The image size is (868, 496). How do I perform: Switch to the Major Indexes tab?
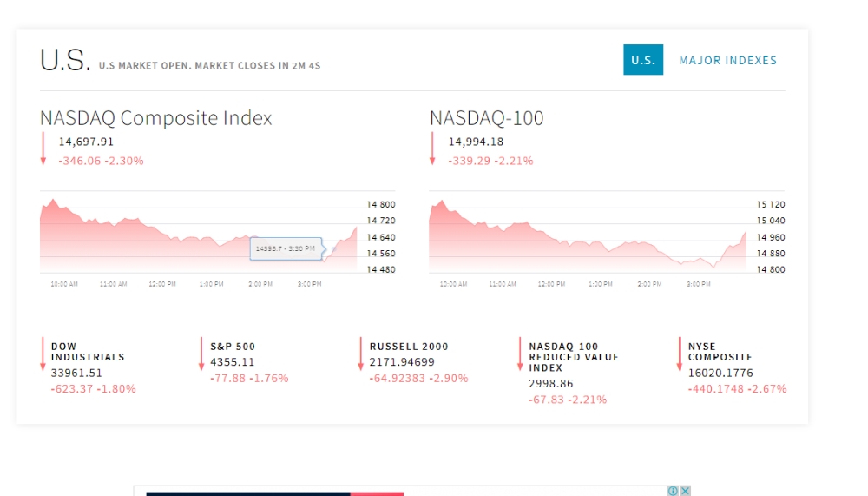coord(727,60)
